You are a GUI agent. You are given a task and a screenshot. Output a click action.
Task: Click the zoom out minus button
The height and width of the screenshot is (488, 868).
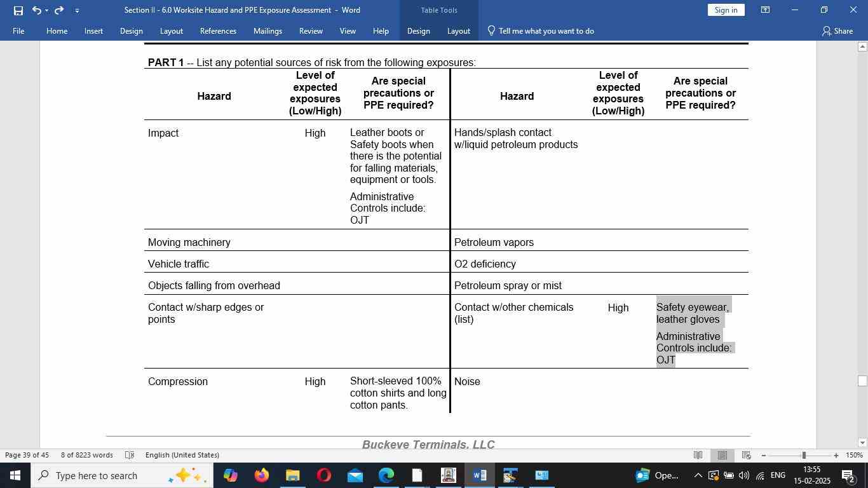763,455
